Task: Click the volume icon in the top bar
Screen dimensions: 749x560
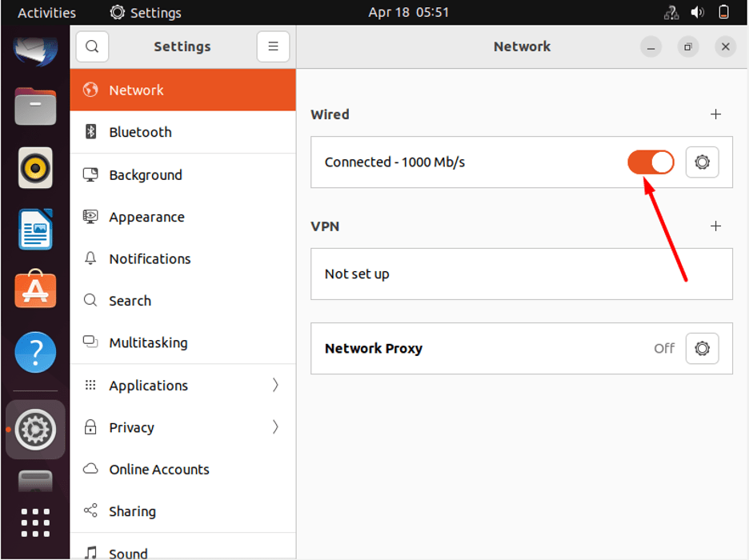Action: click(697, 12)
